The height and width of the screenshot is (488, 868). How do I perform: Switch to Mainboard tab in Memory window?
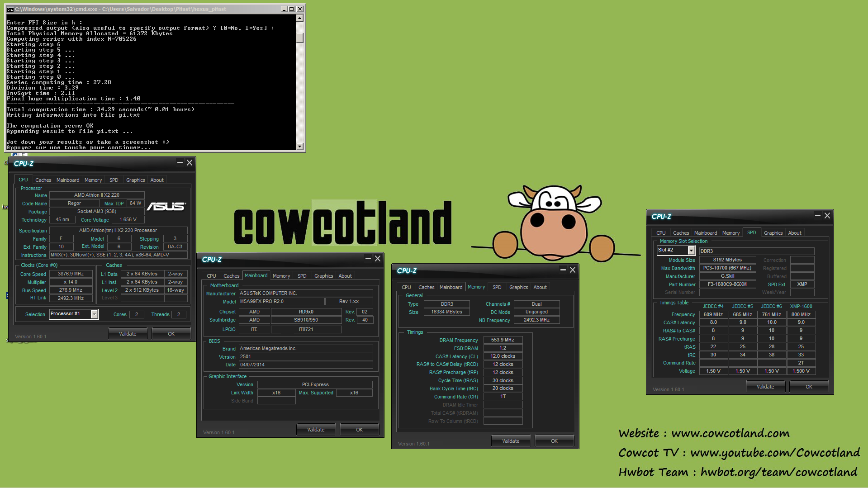pyautogui.click(x=451, y=287)
